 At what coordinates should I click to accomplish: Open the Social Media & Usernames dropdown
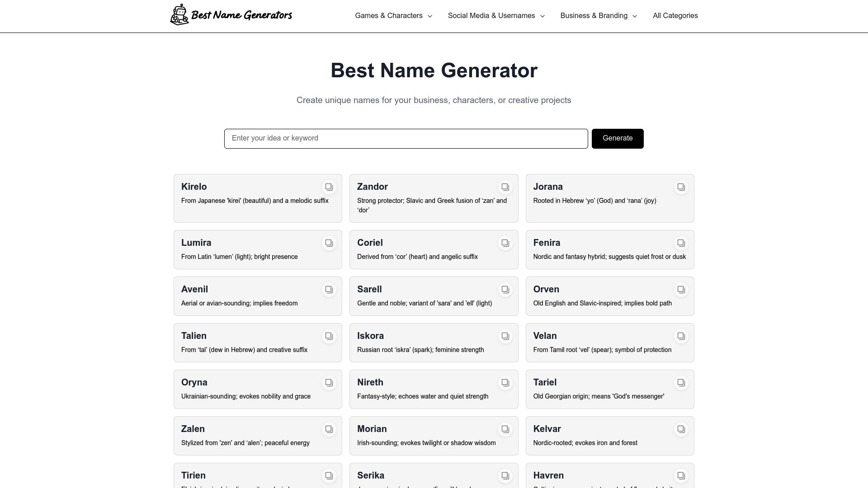pyautogui.click(x=495, y=15)
